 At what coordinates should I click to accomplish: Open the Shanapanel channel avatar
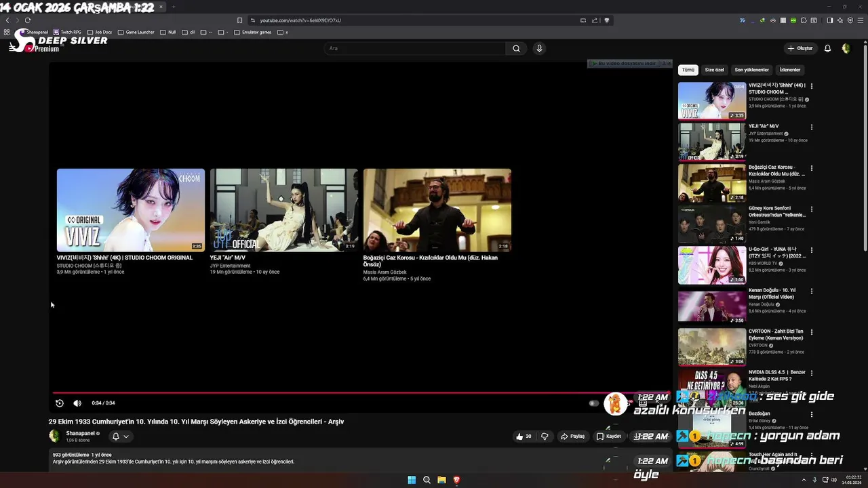pos(54,436)
